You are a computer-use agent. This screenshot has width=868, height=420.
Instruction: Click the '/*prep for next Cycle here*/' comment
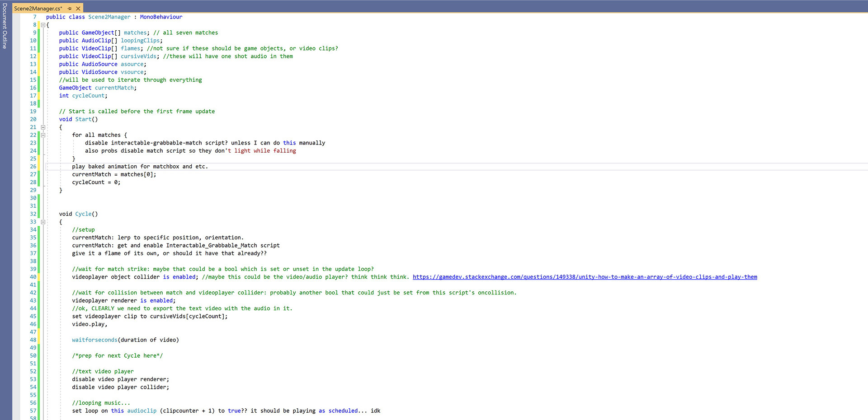[117, 356]
